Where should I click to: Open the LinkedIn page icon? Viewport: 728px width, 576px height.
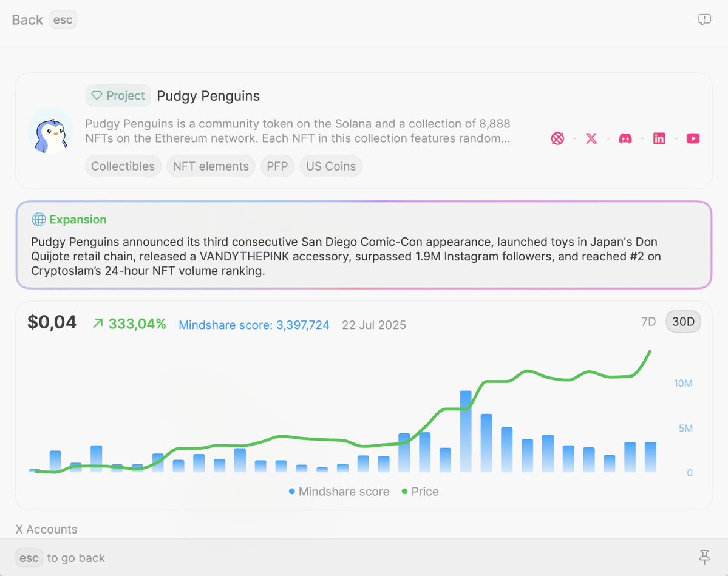[x=659, y=138]
